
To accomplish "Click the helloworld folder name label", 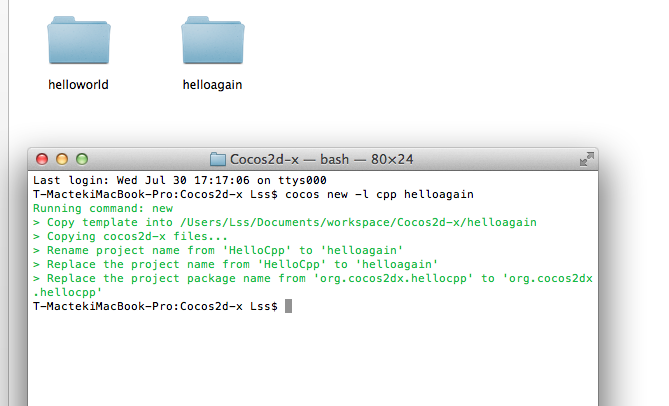I will click(79, 85).
